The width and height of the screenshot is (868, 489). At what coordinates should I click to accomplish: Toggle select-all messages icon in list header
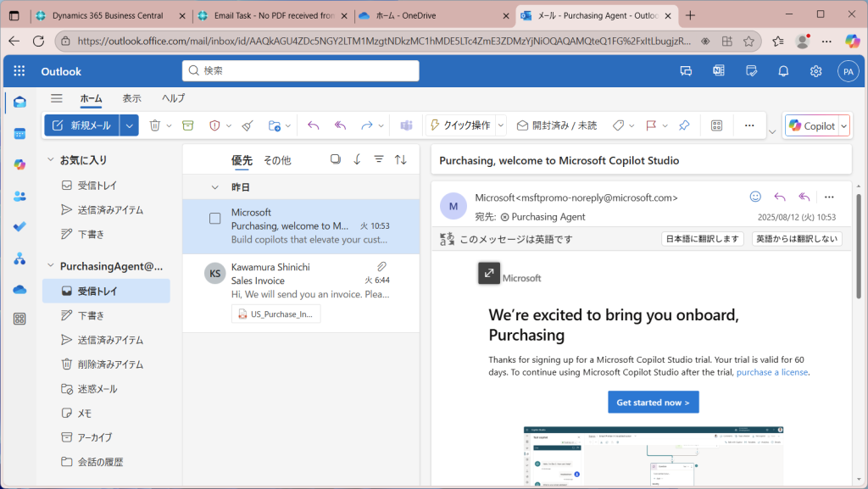(336, 159)
